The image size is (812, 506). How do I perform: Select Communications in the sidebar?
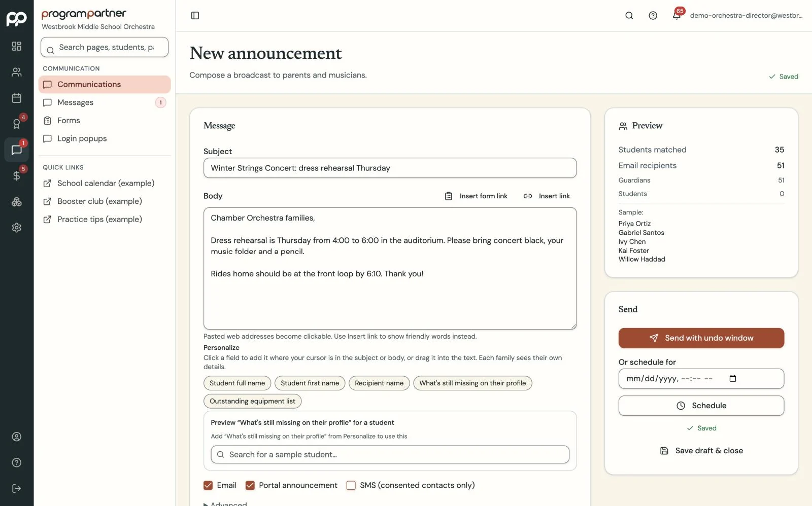click(x=105, y=85)
